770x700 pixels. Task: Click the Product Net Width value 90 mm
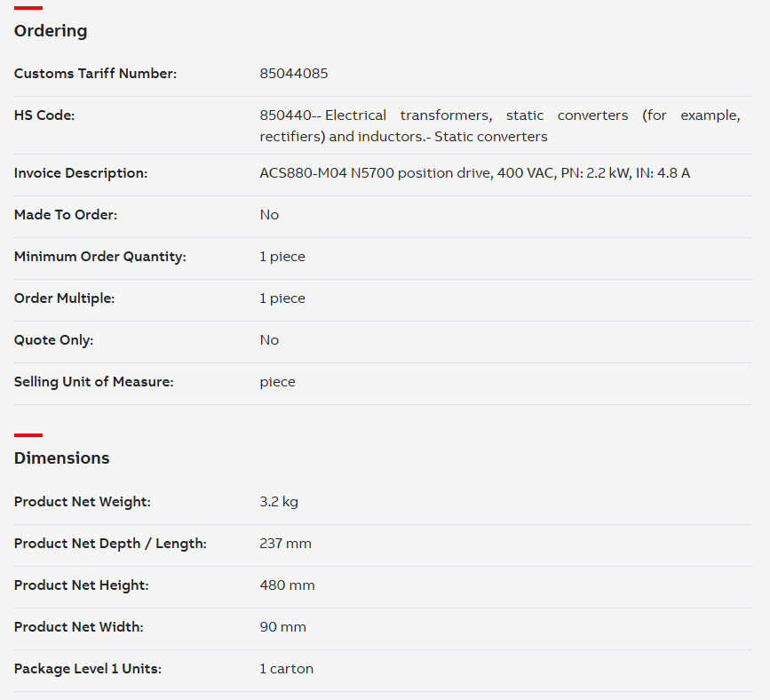coord(282,627)
